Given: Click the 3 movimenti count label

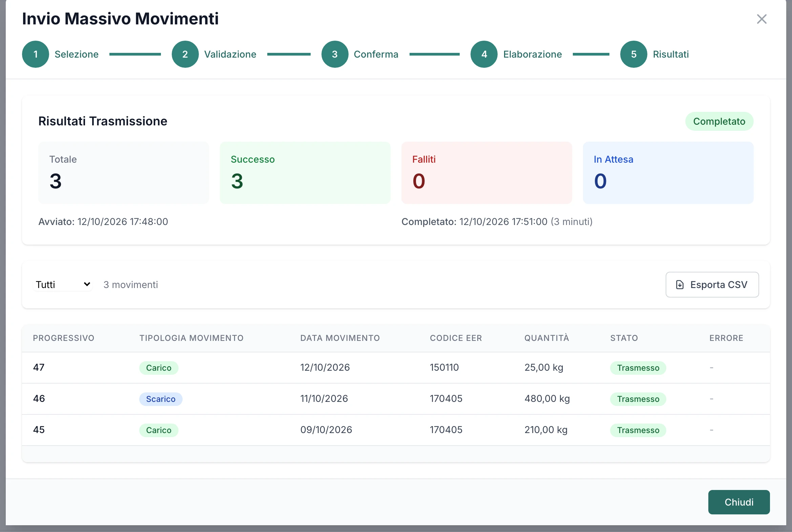Looking at the screenshot, I should pyautogui.click(x=130, y=285).
